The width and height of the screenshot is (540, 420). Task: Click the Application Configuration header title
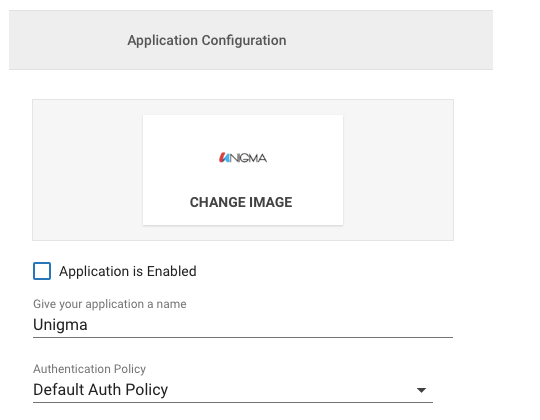point(207,40)
